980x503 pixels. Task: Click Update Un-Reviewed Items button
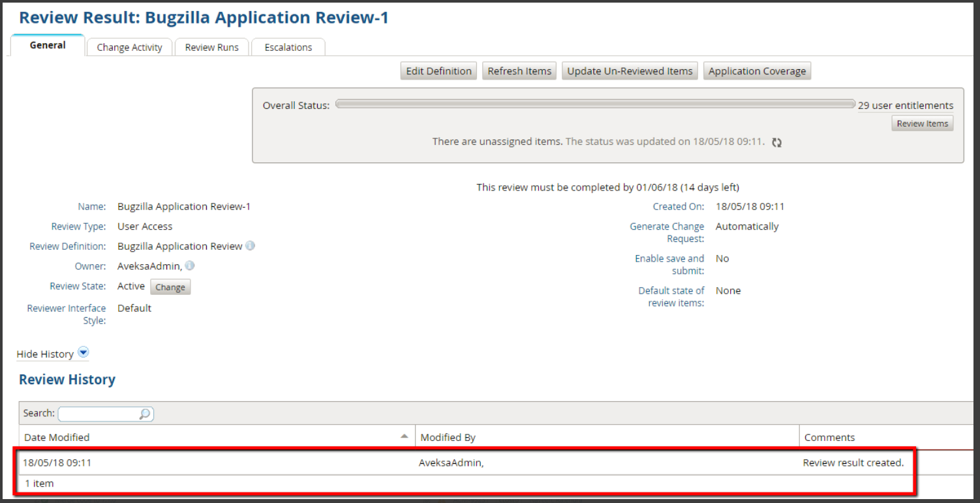(x=630, y=71)
